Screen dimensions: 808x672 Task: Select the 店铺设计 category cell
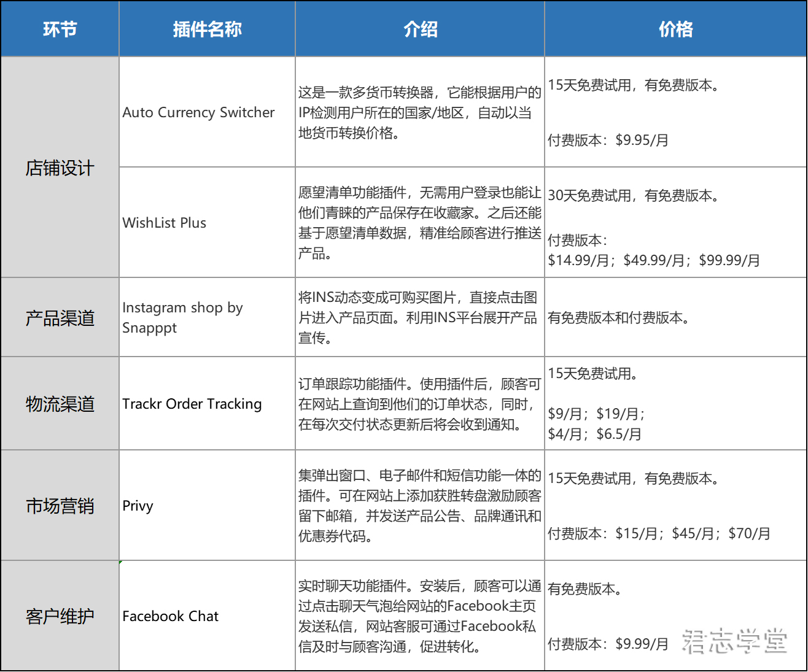60,168
